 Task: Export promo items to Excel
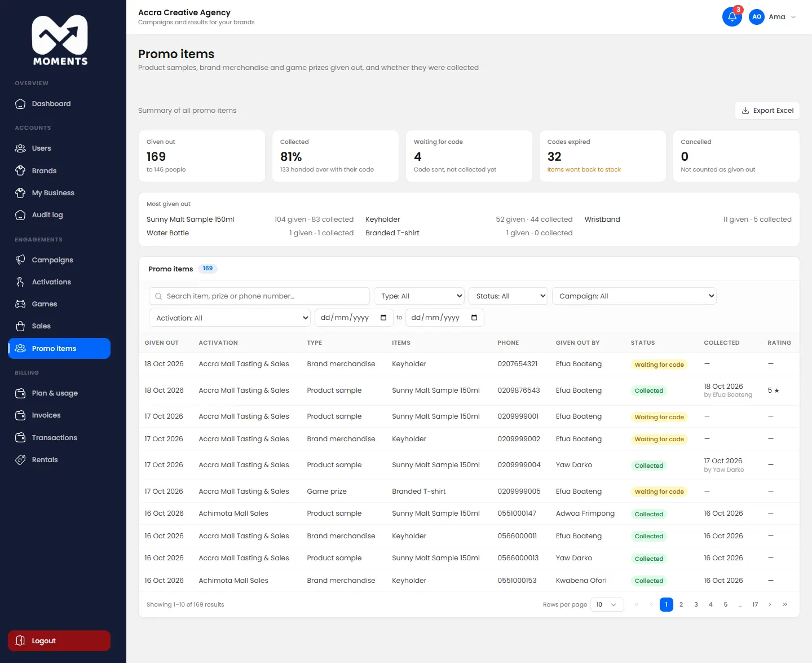tap(767, 111)
